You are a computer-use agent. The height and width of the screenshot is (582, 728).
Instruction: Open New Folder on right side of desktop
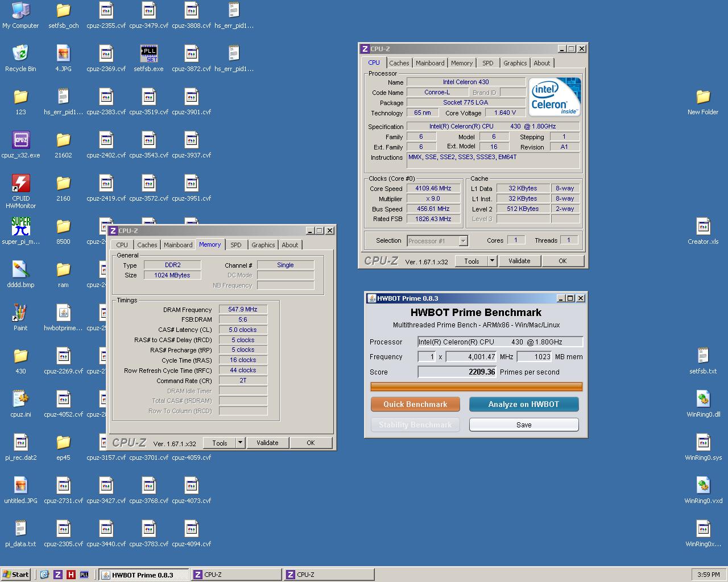coord(703,102)
